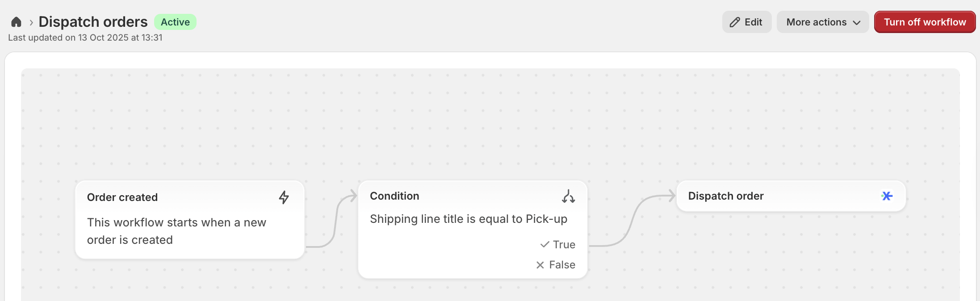Select the Active status badge
Viewport: 980px width, 301px height.
[x=175, y=22]
